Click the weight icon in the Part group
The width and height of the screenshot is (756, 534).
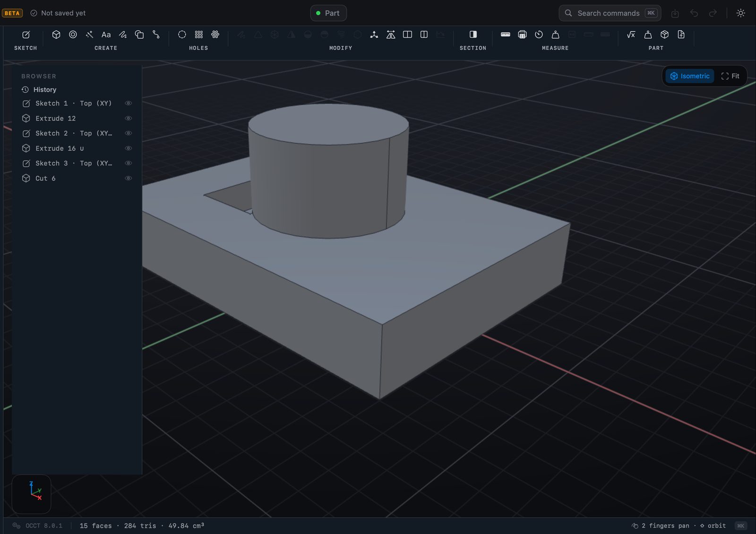click(x=648, y=34)
